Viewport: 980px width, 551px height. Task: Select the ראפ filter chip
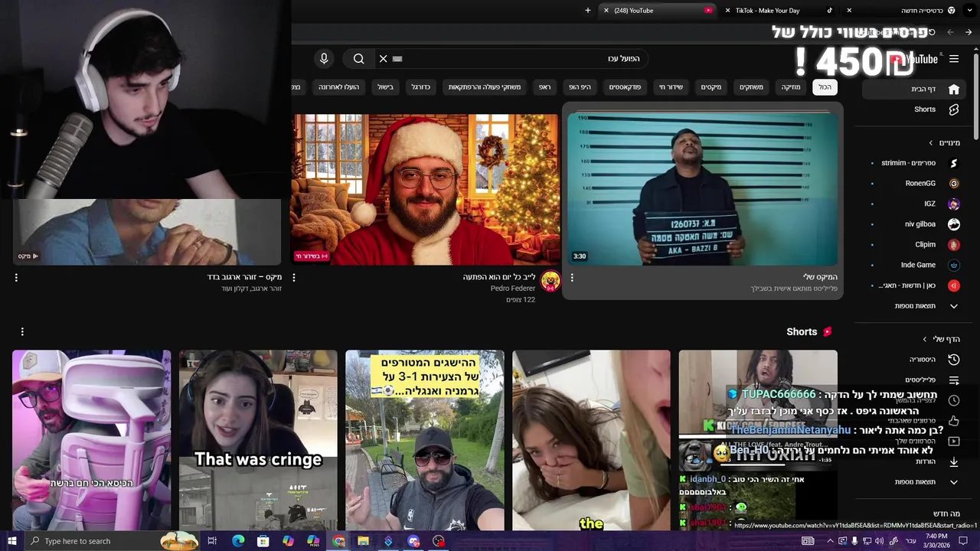pos(545,87)
